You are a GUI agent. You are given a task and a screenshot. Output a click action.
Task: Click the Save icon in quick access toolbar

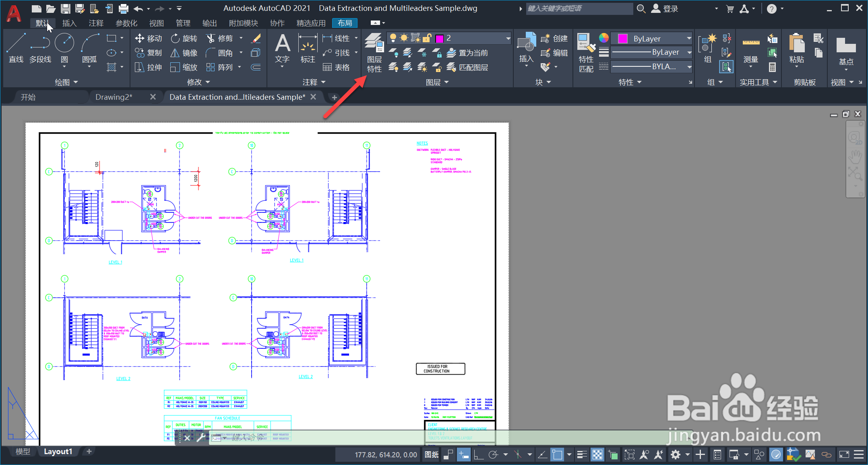65,8
